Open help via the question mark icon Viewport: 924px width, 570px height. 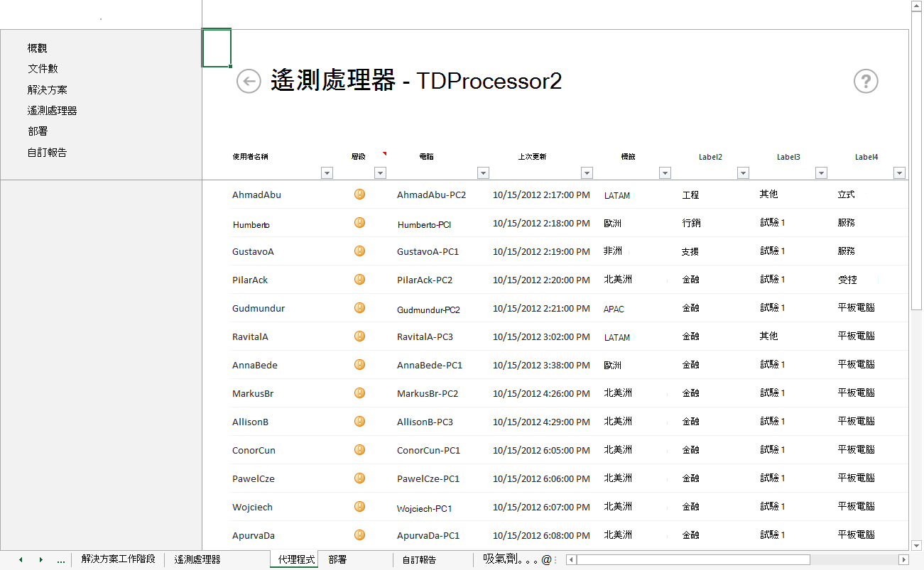click(866, 82)
